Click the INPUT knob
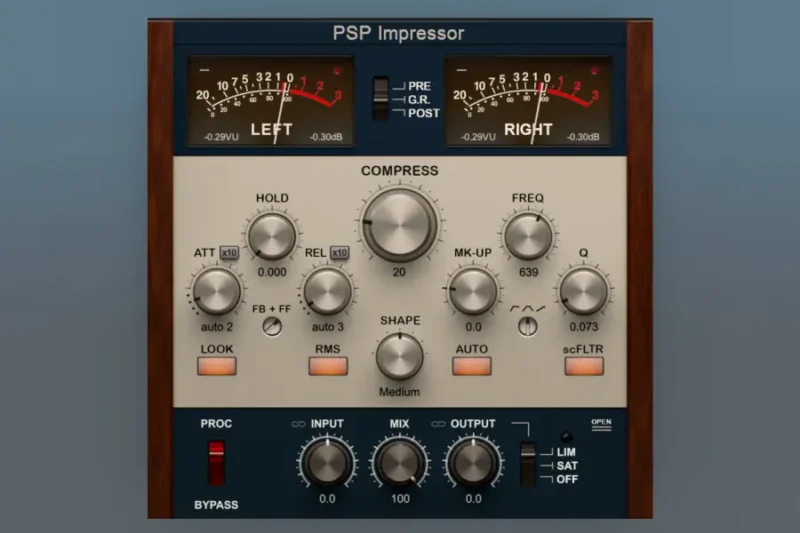 click(327, 463)
